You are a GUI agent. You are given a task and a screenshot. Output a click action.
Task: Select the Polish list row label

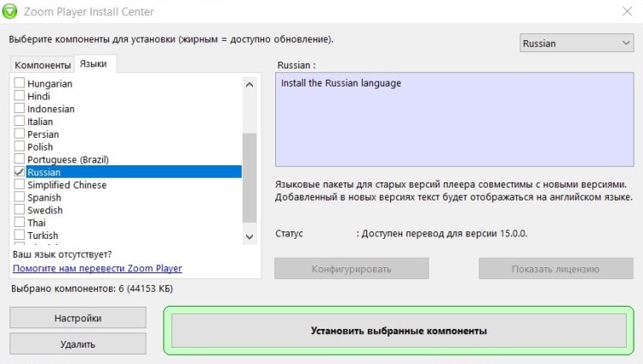(x=40, y=147)
